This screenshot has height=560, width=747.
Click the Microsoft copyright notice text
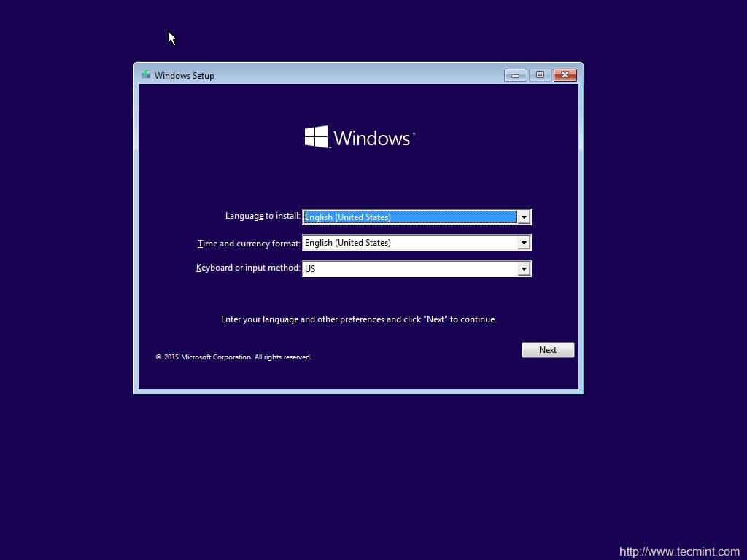[x=233, y=357]
